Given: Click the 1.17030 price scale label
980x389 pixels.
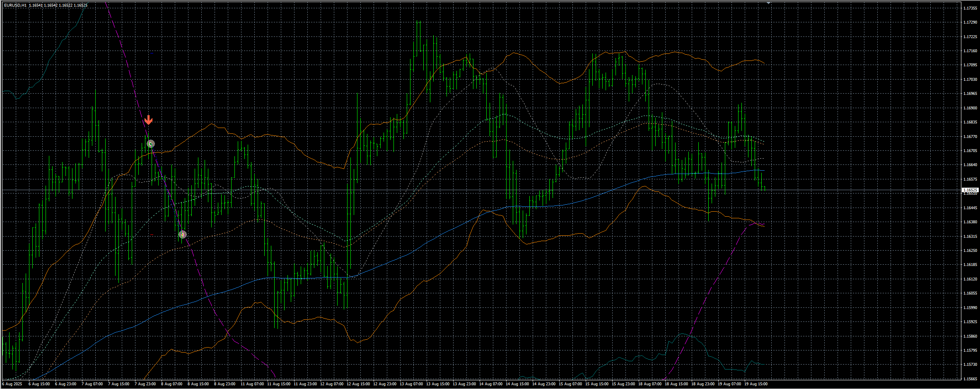Looking at the screenshot, I should point(970,80).
